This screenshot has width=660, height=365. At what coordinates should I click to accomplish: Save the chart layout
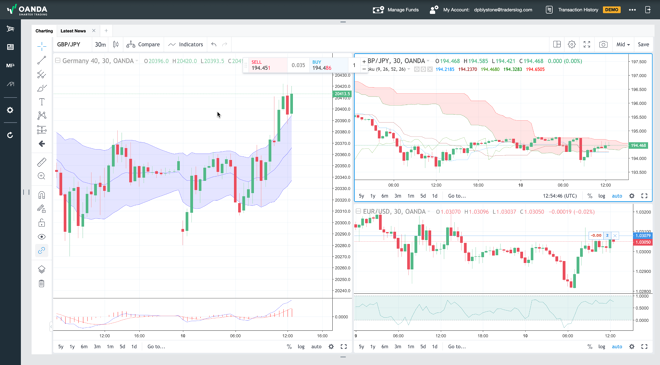(643, 44)
